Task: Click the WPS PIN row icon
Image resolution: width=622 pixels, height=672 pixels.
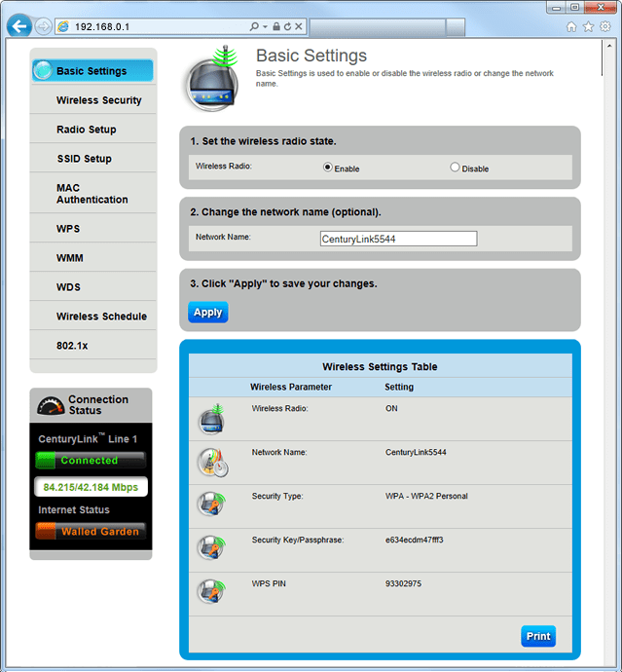Action: 211,592
